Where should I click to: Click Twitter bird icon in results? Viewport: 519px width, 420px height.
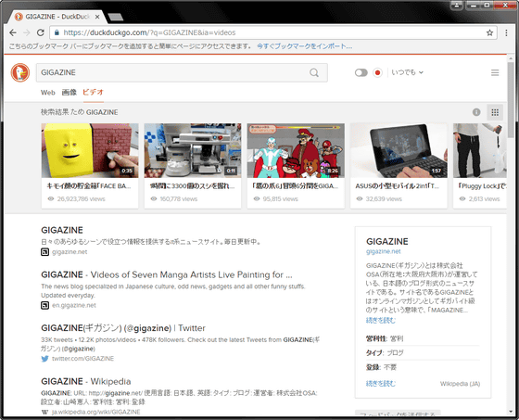tap(44, 359)
